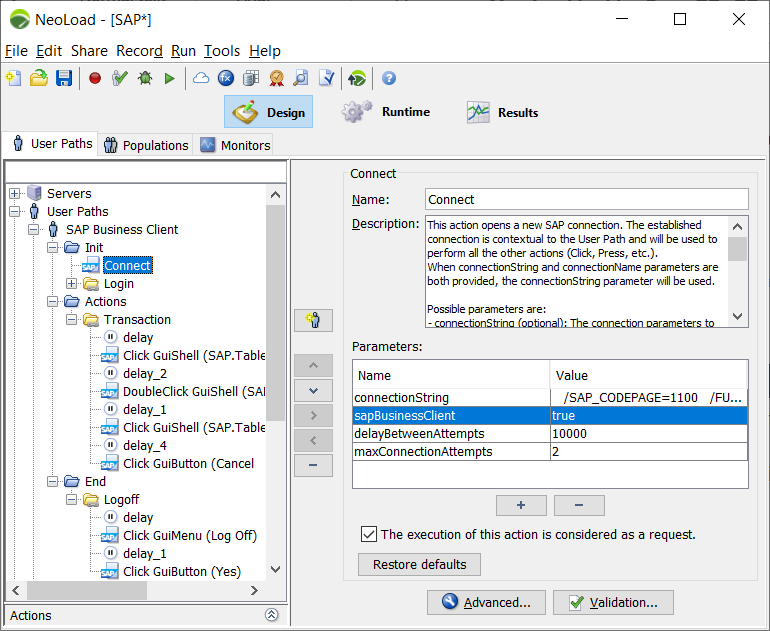770x631 pixels.
Task: Expand the Login folder node
Action: [x=71, y=283]
